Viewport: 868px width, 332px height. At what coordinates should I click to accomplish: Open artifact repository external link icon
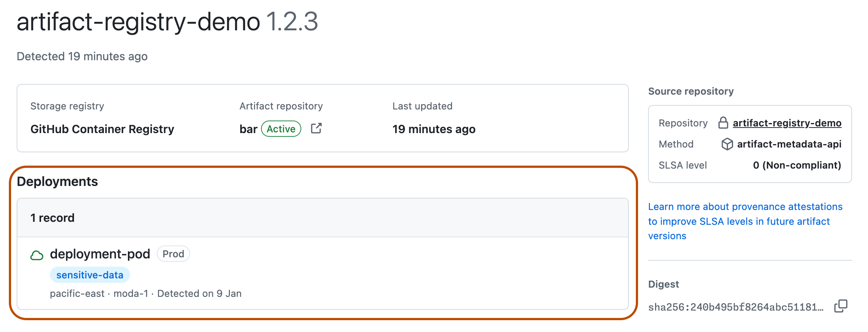tap(316, 128)
